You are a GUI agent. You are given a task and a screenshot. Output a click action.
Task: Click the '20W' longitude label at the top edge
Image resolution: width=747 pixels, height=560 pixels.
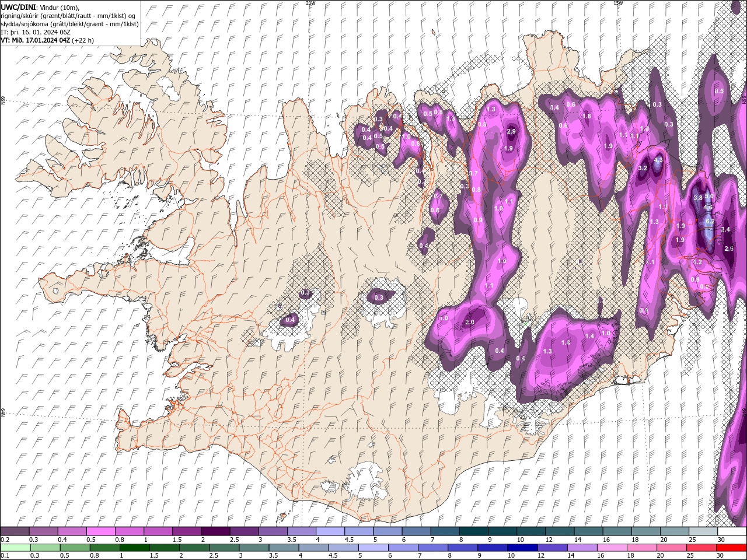(311, 3)
